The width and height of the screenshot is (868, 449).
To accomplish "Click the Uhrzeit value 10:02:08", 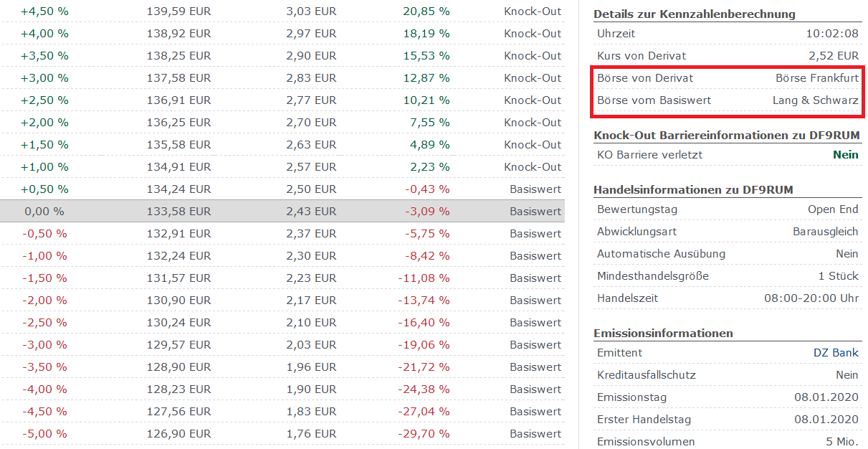I will point(836,32).
